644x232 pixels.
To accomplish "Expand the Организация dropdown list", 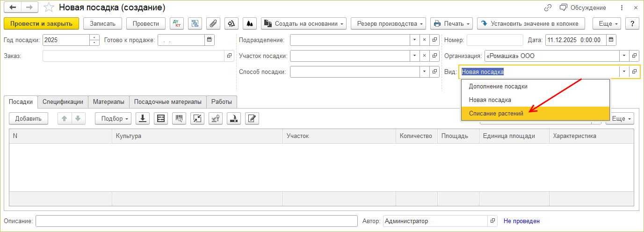I will pos(624,56).
